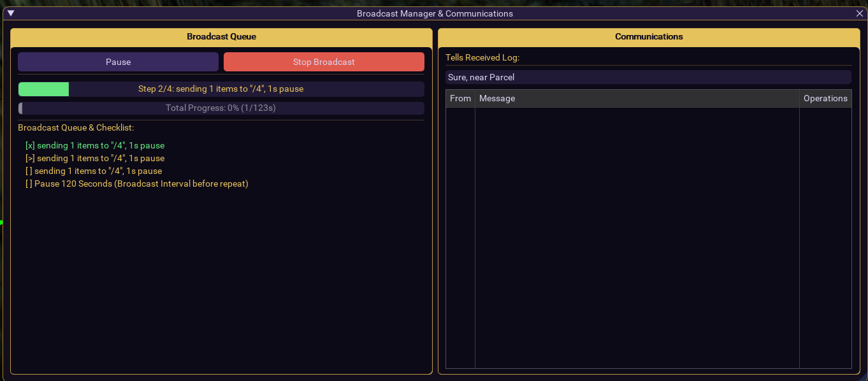This screenshot has height=381, width=868.
Task: Click the Message column header
Action: pos(637,99)
